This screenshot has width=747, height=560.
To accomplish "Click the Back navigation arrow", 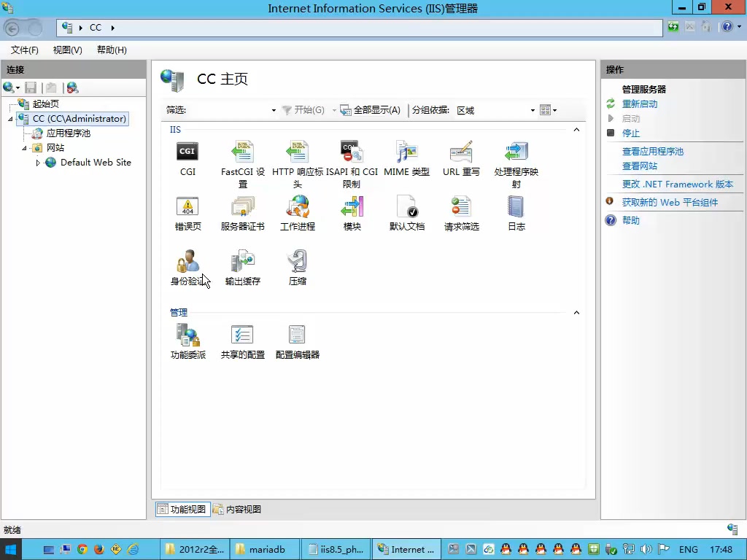I will 12,28.
